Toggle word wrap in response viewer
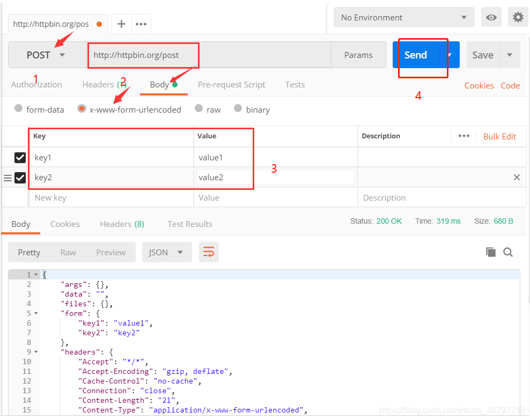Screen dimensions: 530x420 point(209,252)
